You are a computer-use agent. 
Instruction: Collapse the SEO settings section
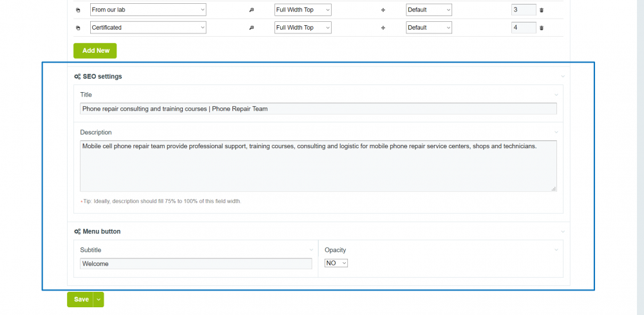tap(563, 76)
